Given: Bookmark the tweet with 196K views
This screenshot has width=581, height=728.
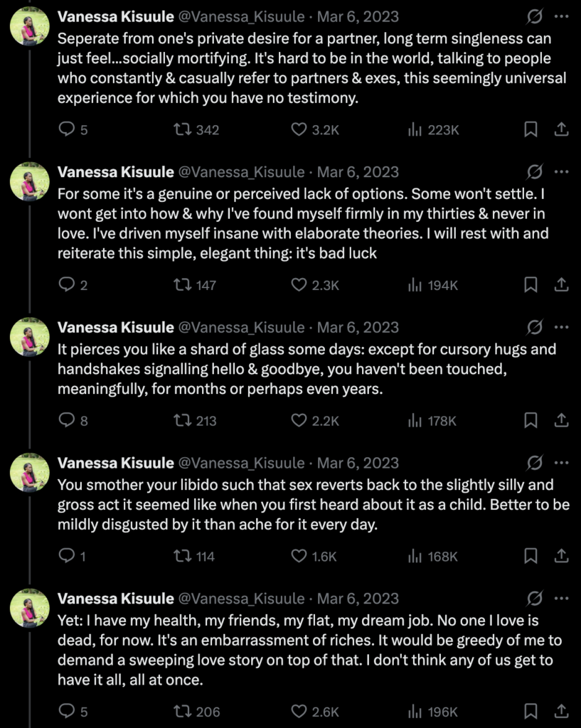Looking at the screenshot, I should [x=531, y=711].
